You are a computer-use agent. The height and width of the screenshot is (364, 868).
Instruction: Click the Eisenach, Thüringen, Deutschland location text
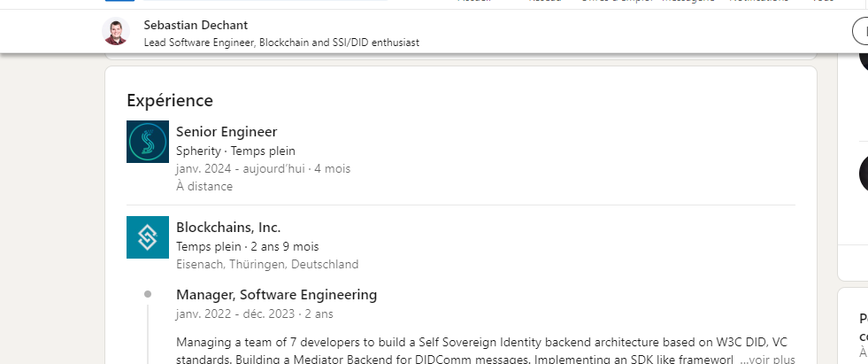pos(267,264)
